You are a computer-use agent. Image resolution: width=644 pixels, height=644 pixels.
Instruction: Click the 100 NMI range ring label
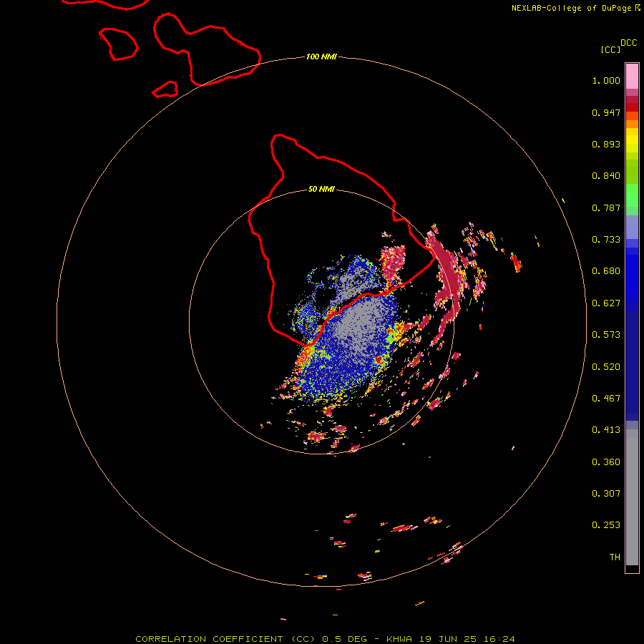[321, 57]
